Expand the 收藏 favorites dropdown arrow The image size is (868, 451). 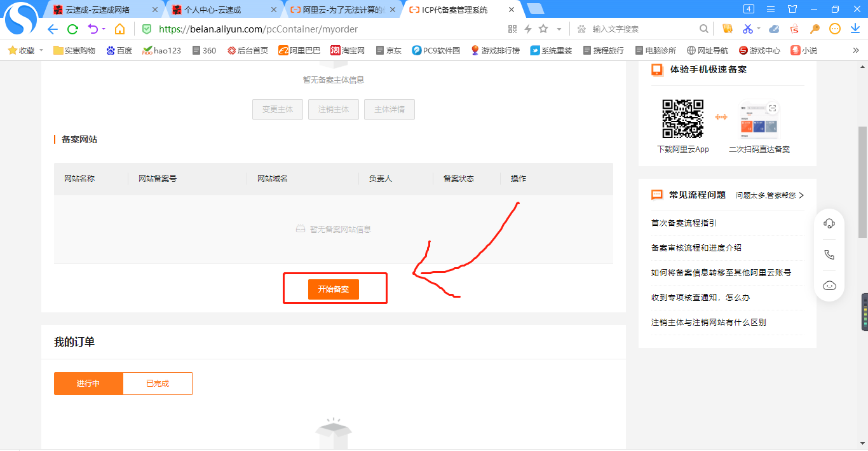[41, 50]
